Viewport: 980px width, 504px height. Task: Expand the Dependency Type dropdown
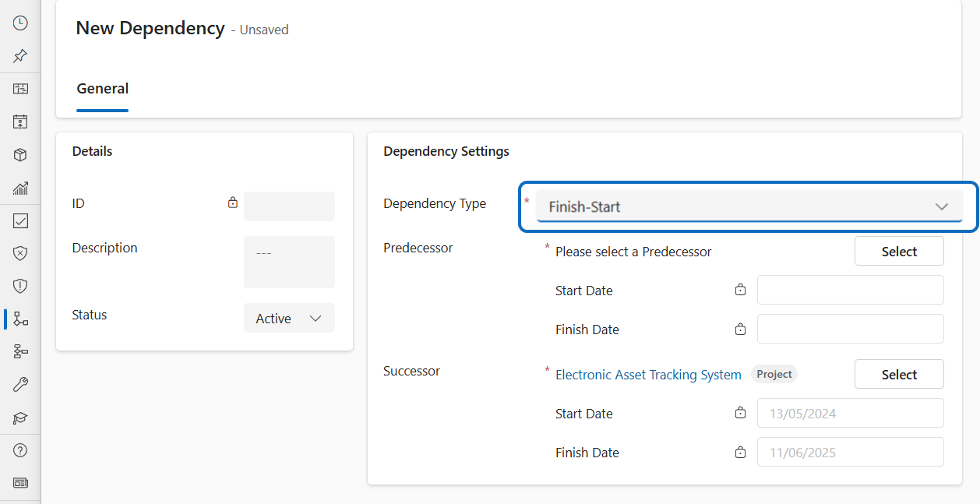749,207
